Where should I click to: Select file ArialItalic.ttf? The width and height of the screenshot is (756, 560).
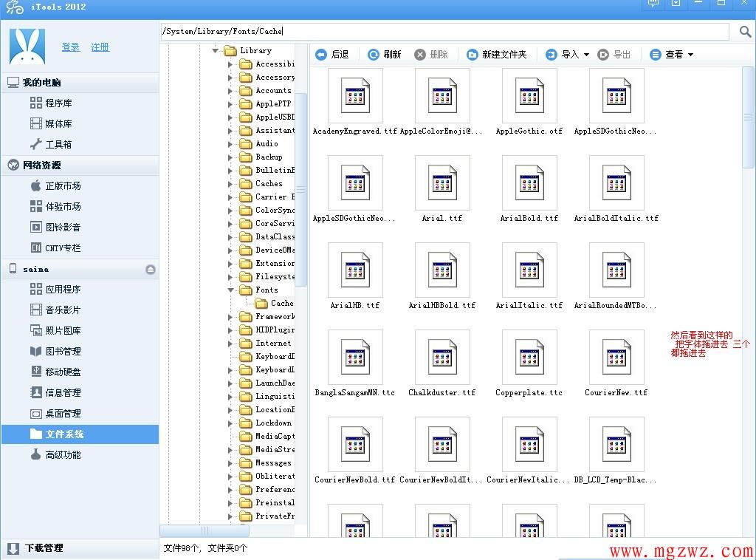click(x=529, y=276)
